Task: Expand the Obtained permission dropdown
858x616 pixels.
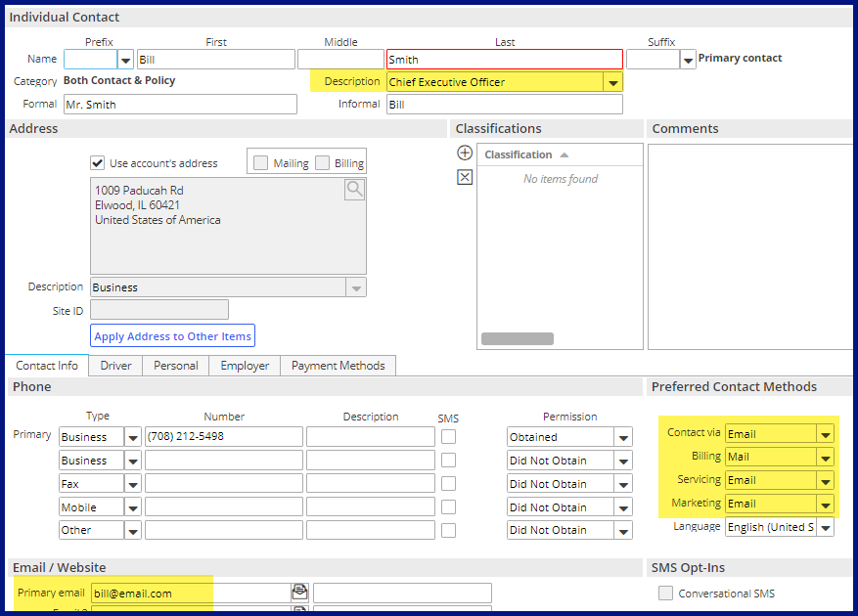Action: click(x=623, y=437)
